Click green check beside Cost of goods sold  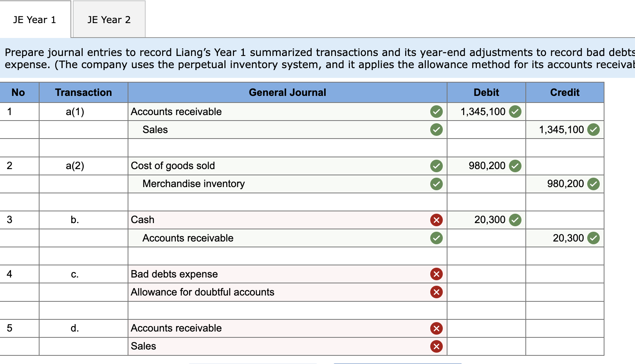click(x=436, y=166)
